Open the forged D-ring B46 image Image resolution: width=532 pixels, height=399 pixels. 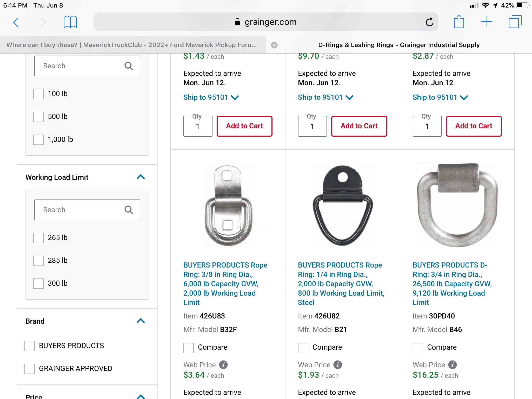[x=457, y=205]
